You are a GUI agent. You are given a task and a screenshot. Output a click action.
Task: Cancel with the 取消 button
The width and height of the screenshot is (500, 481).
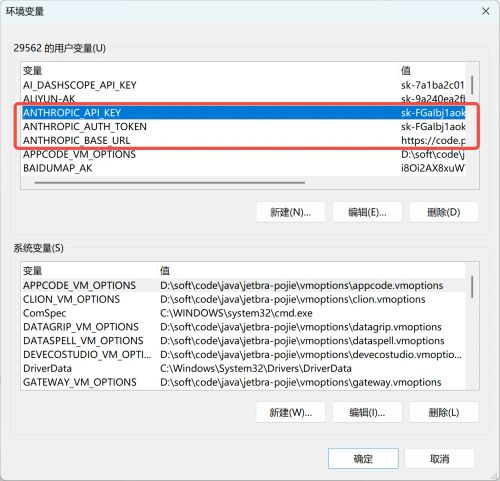point(439,459)
